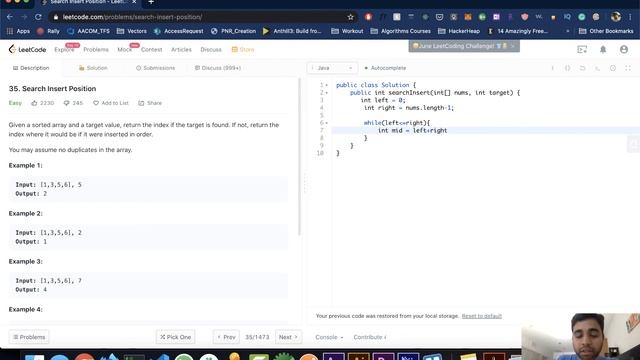Click the format code braces icon
640x360 pixels.
tap(567, 68)
